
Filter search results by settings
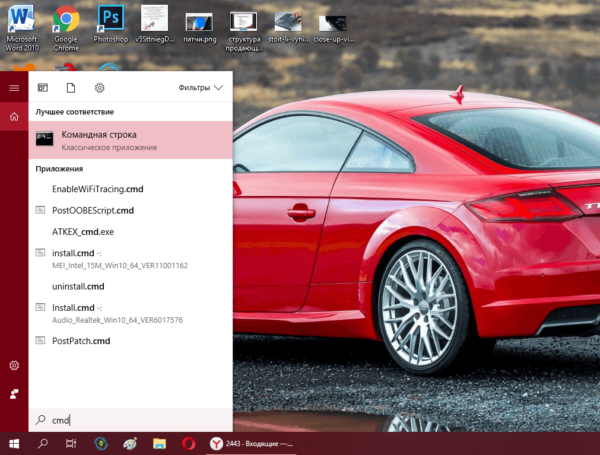pyautogui.click(x=99, y=88)
